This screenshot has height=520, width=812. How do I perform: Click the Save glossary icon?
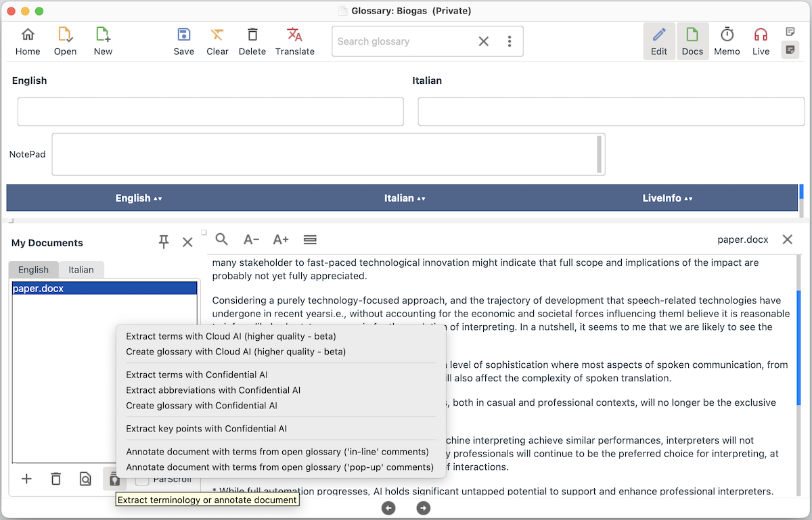183,41
